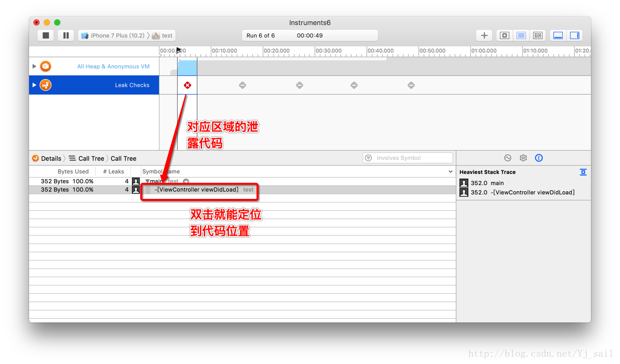620x364 pixels.
Task: Close the Instruments6 window
Action: click(x=37, y=22)
